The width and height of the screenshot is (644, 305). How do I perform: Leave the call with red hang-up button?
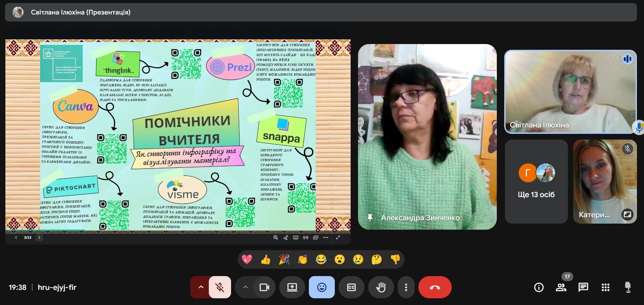pos(434,287)
